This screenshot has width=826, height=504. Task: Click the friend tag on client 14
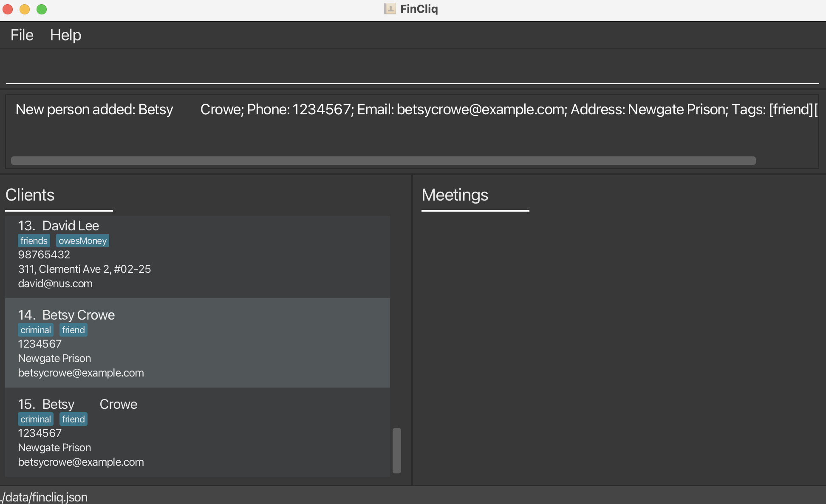pyautogui.click(x=74, y=330)
